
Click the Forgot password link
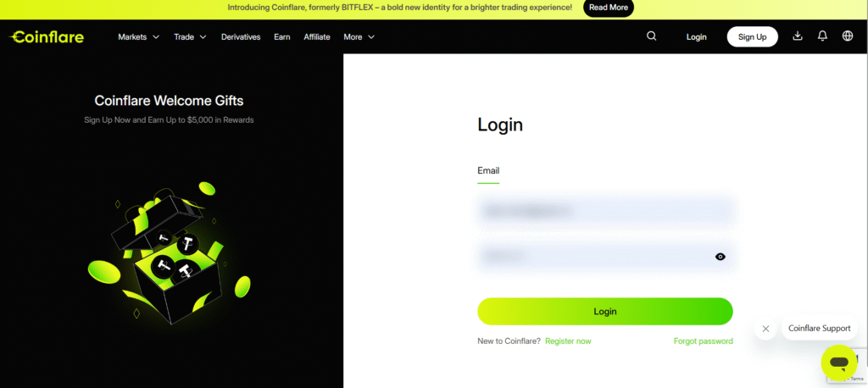coord(703,341)
